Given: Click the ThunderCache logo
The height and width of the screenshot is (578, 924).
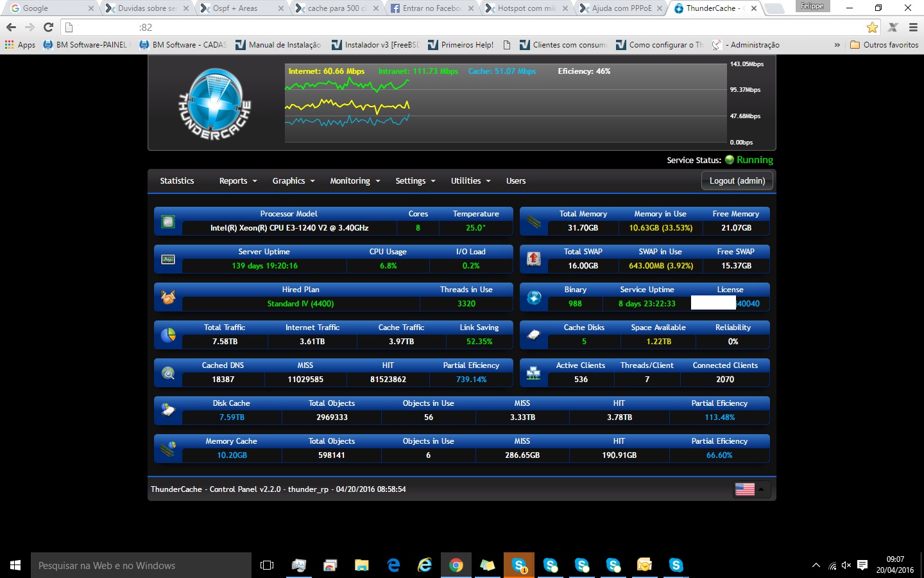Looking at the screenshot, I should point(214,104).
